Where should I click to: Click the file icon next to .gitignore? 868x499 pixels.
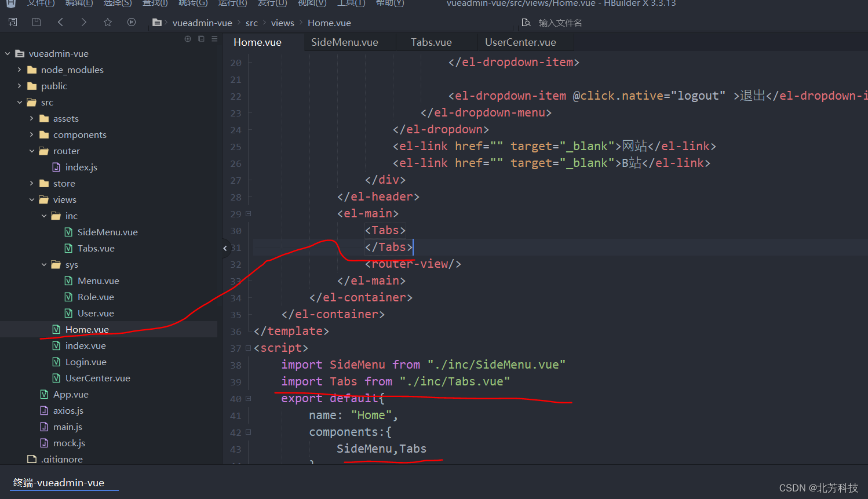pos(32,459)
